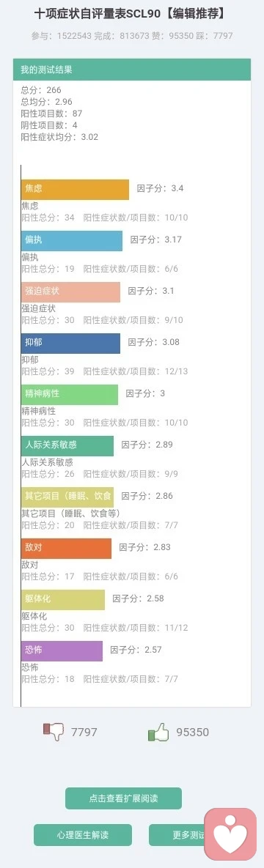
Task: Select the teal 人际关系敏感 bar
Action: tap(67, 445)
